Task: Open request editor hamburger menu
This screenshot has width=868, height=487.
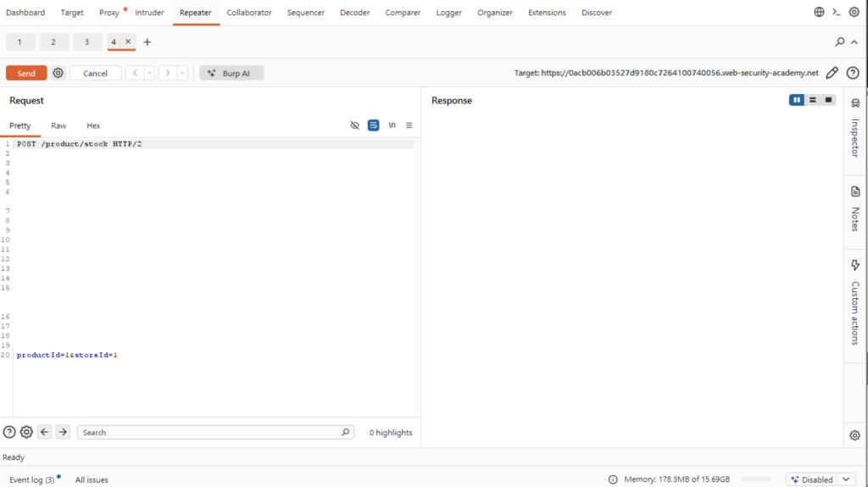Action: coord(409,125)
